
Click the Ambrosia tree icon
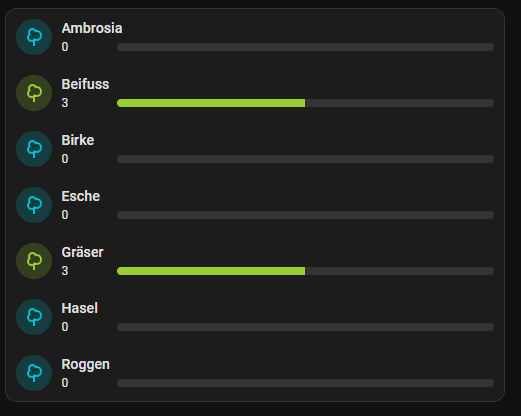(x=34, y=37)
